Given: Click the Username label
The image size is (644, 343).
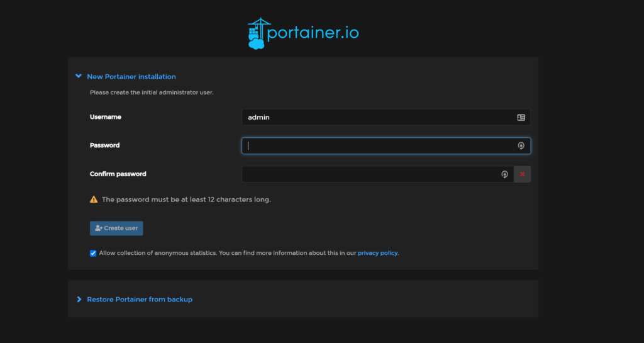Looking at the screenshot, I should point(106,117).
